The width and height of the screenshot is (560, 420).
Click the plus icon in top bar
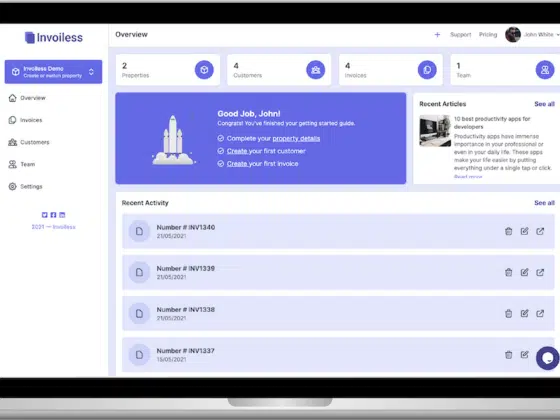[437, 35]
